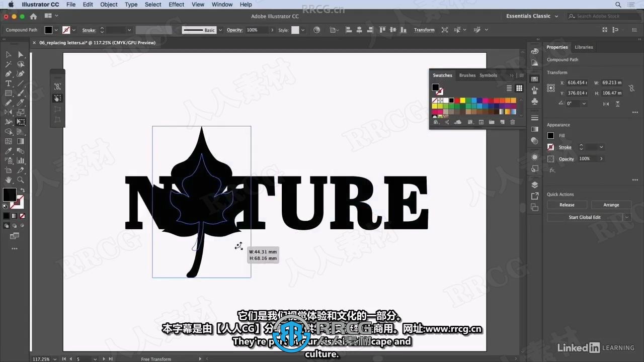
Task: Swap fill and stroke colors
Action: [x=22, y=191]
